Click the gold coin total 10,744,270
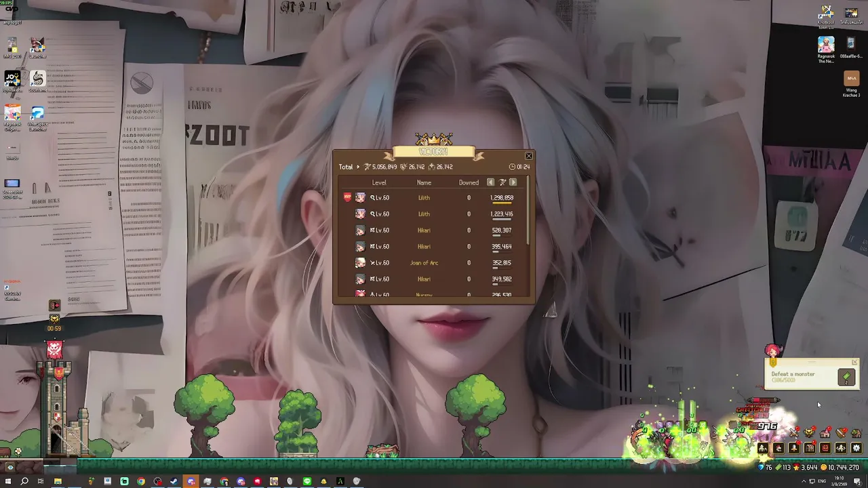The height and width of the screenshot is (488, 868). point(840,468)
